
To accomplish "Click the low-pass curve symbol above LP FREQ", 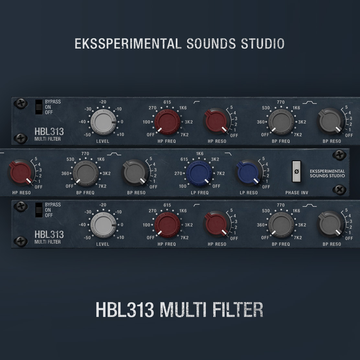I will [x=228, y=153].
